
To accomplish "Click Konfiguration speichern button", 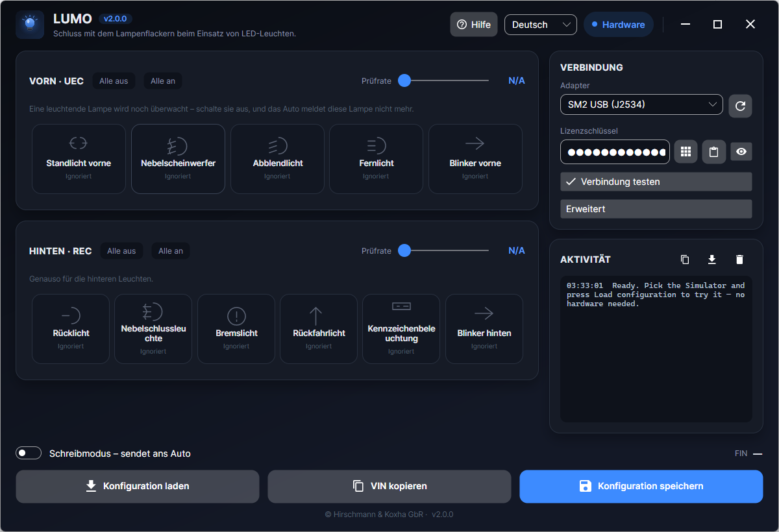I will point(641,487).
